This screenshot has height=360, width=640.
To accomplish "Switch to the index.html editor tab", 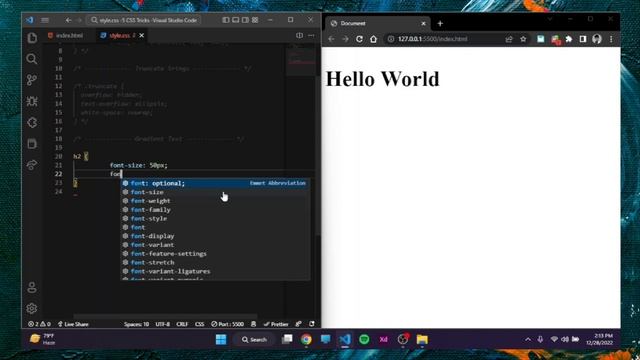I will point(66,36).
